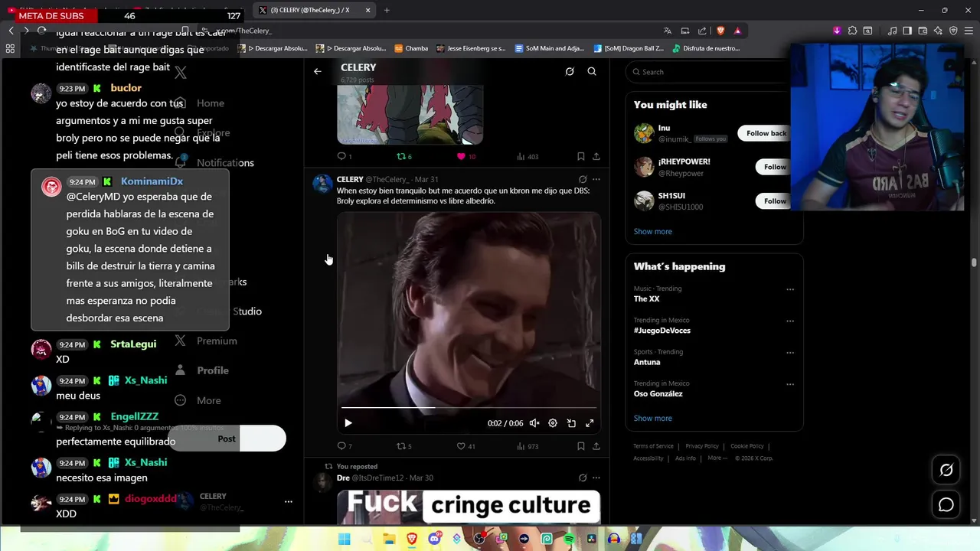Undo repost on tweet with 6 reposts
980x551 pixels.
pyautogui.click(x=404, y=156)
